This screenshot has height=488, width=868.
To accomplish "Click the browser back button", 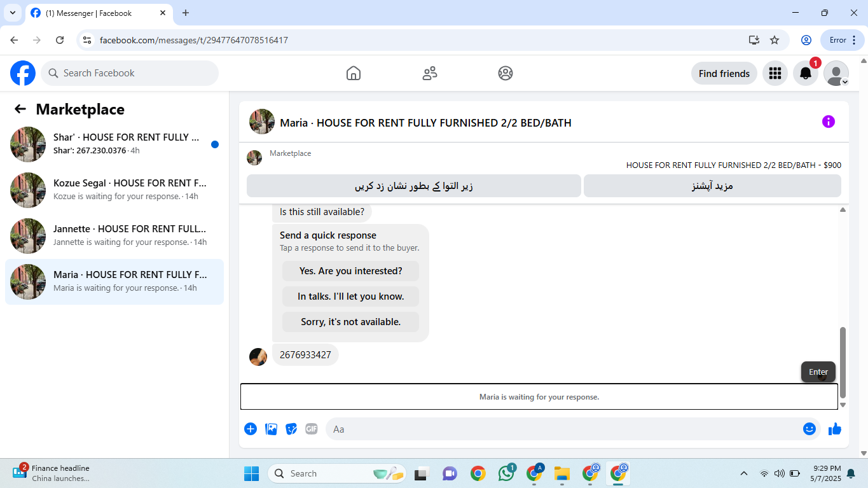I will click(14, 40).
